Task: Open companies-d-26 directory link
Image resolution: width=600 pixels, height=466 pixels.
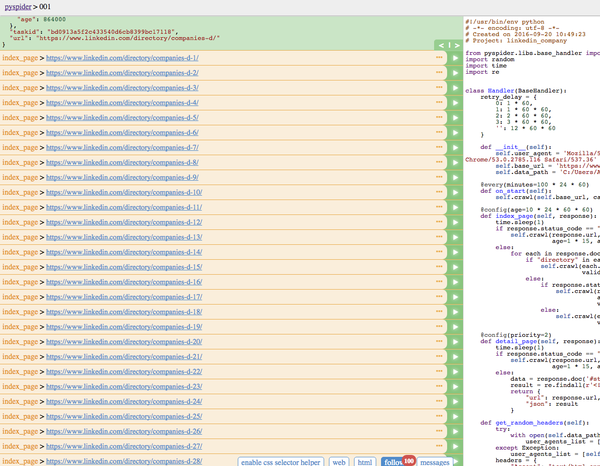Action: pos(124,431)
